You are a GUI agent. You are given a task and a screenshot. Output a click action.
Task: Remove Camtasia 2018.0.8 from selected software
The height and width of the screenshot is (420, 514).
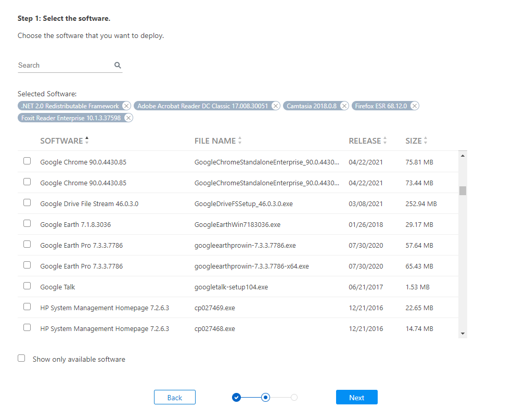tap(344, 106)
